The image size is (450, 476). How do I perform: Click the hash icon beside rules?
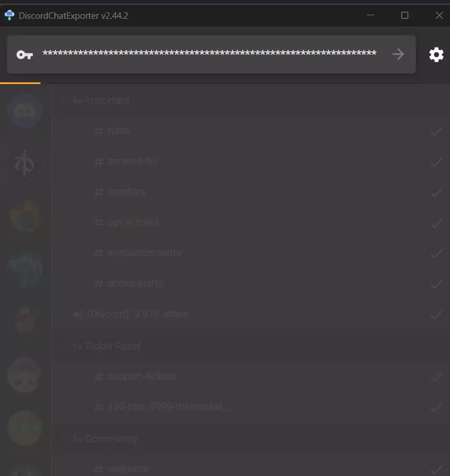(x=98, y=131)
